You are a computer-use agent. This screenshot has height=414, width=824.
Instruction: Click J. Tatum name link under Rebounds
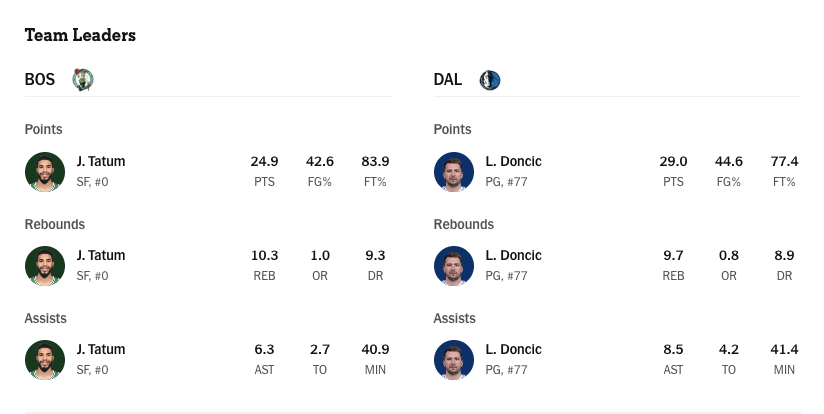point(101,255)
